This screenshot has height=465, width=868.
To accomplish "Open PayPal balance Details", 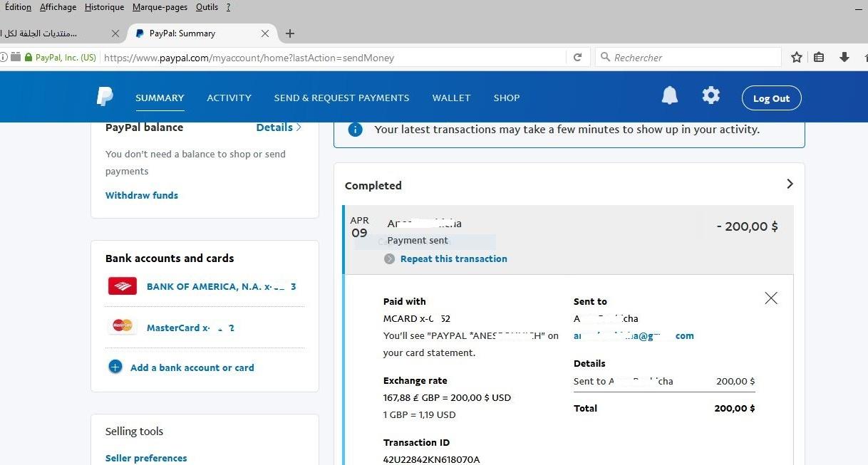I will (x=279, y=127).
